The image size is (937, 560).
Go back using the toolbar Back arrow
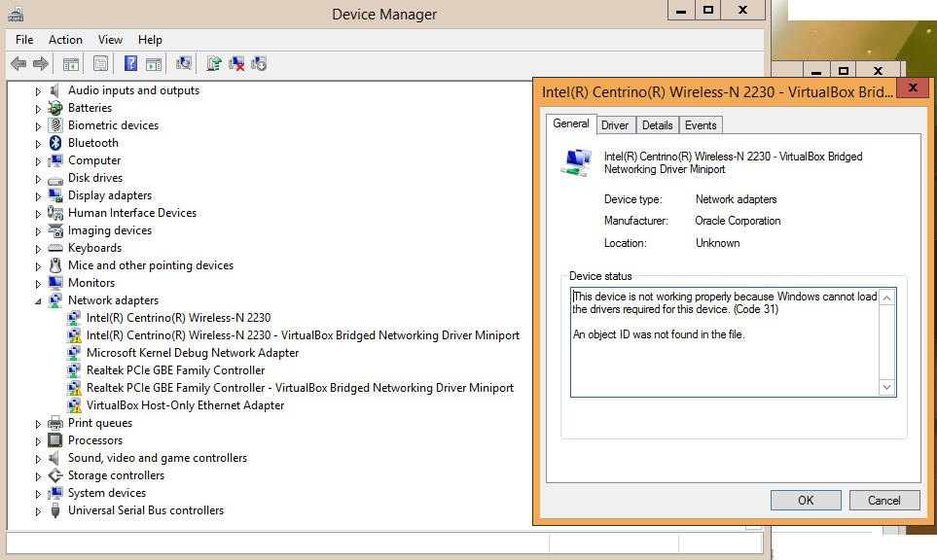(x=18, y=63)
